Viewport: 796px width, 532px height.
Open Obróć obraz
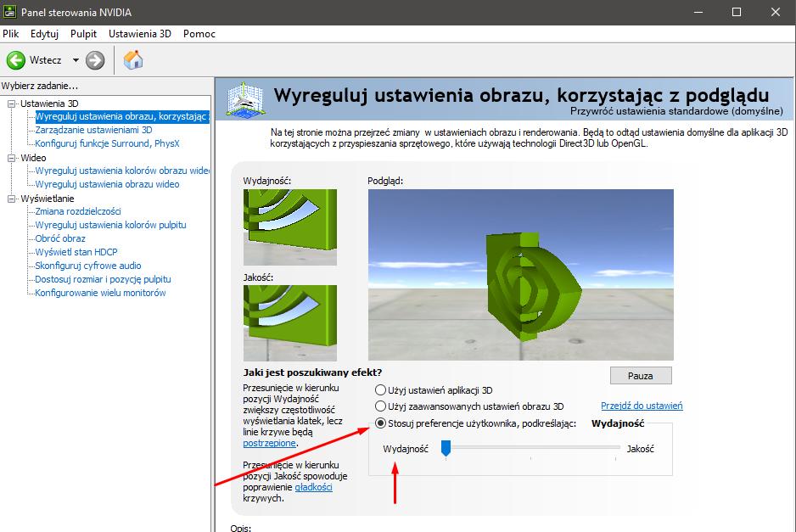(60, 238)
